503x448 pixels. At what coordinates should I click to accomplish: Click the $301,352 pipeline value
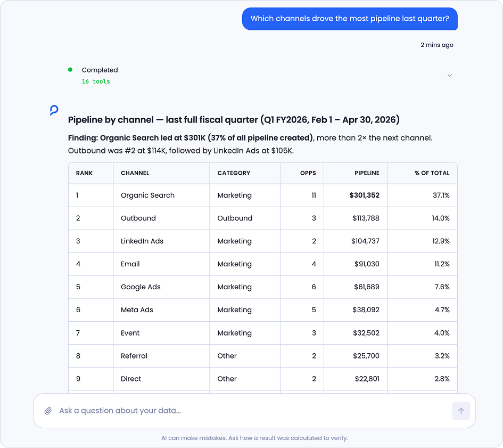[x=365, y=196]
